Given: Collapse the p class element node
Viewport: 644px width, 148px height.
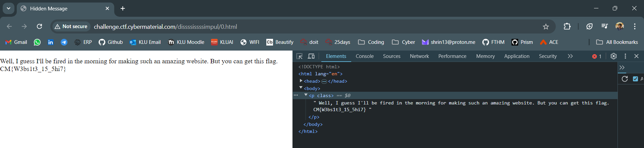Looking at the screenshot, I should click(306, 95).
